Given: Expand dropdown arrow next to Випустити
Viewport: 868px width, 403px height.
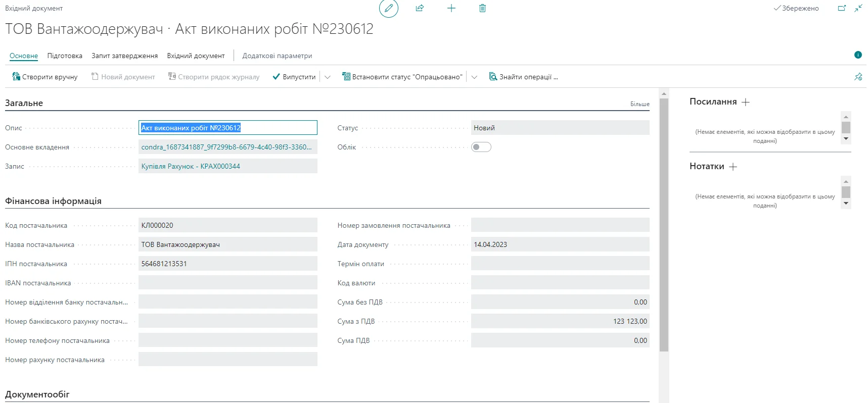Looking at the screenshot, I should [327, 77].
